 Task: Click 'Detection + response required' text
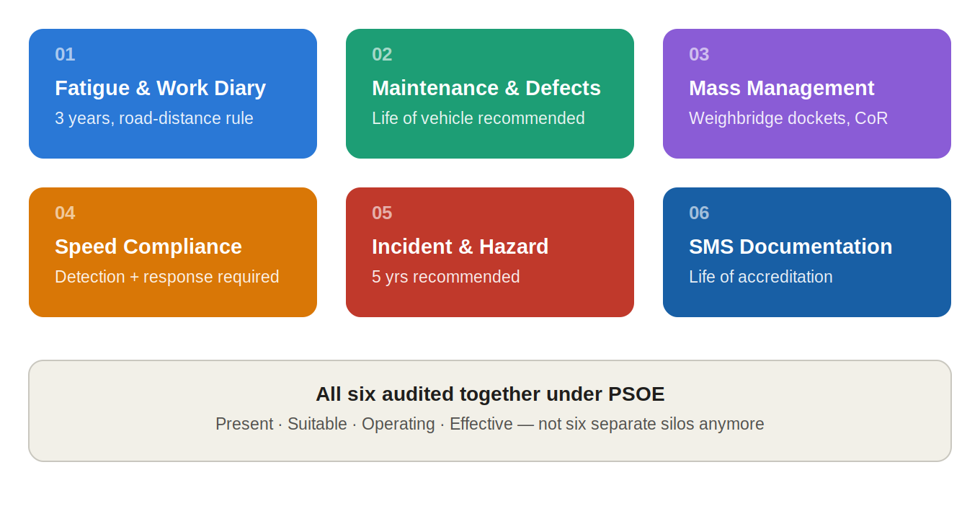167,277
